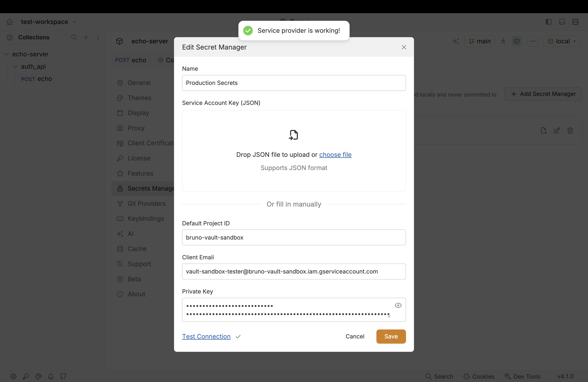Screen dimensions: 588x382
Task: Click the runner icon in toolbar
Action: [x=503, y=41]
